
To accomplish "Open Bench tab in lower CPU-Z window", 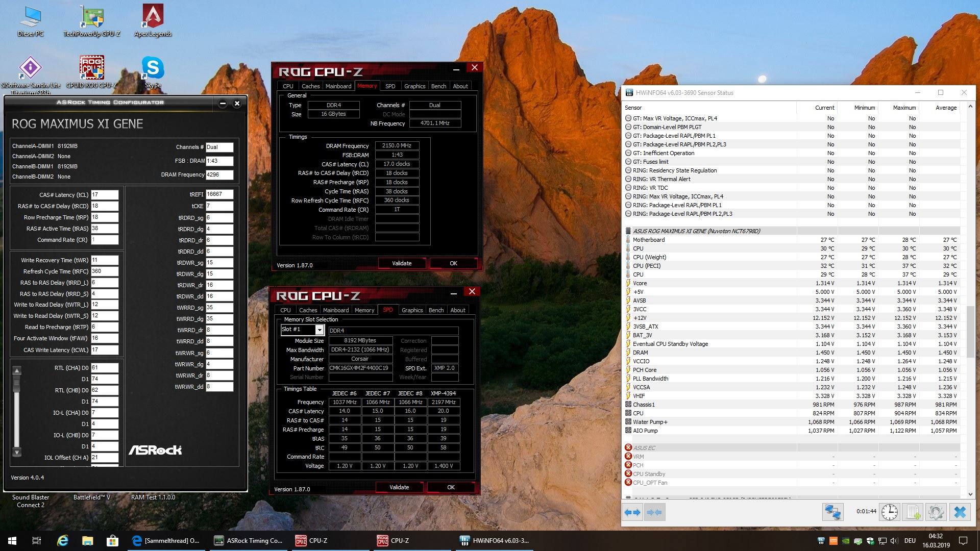I will point(436,310).
